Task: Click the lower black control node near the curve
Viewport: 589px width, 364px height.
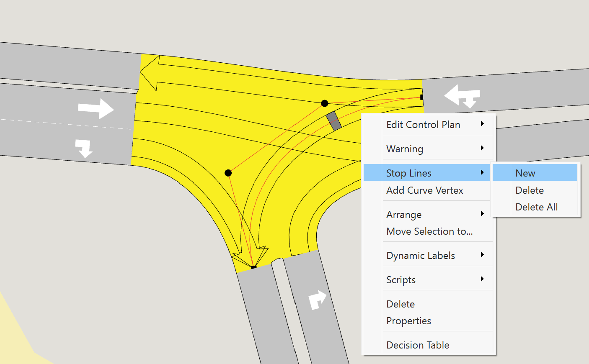Action: point(228,172)
